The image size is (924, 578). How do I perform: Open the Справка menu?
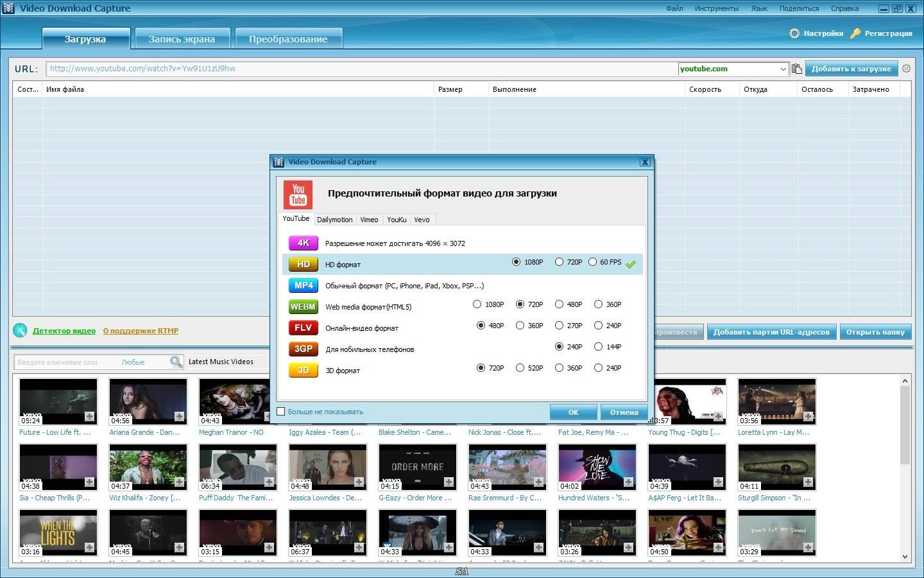844,8
